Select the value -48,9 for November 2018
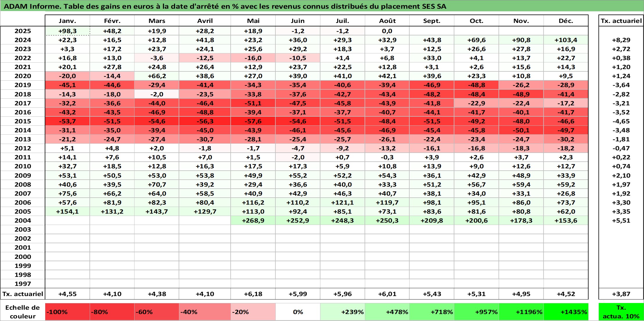 pyautogui.click(x=521, y=94)
